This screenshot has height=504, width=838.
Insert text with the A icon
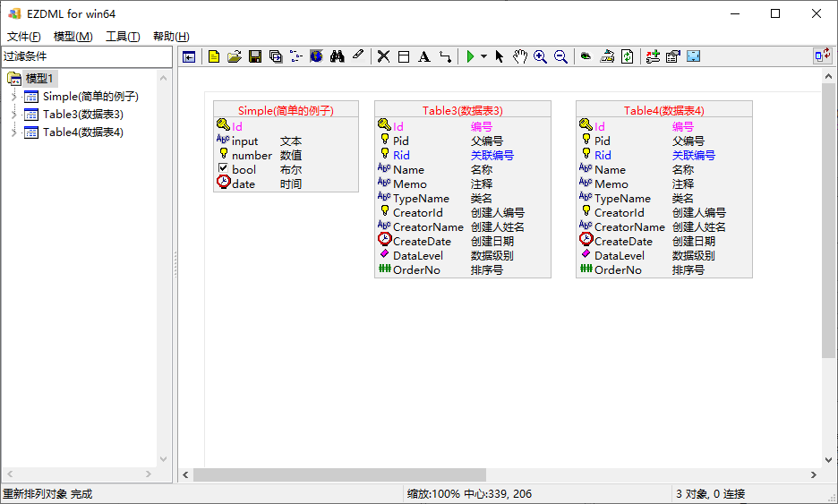tap(424, 56)
